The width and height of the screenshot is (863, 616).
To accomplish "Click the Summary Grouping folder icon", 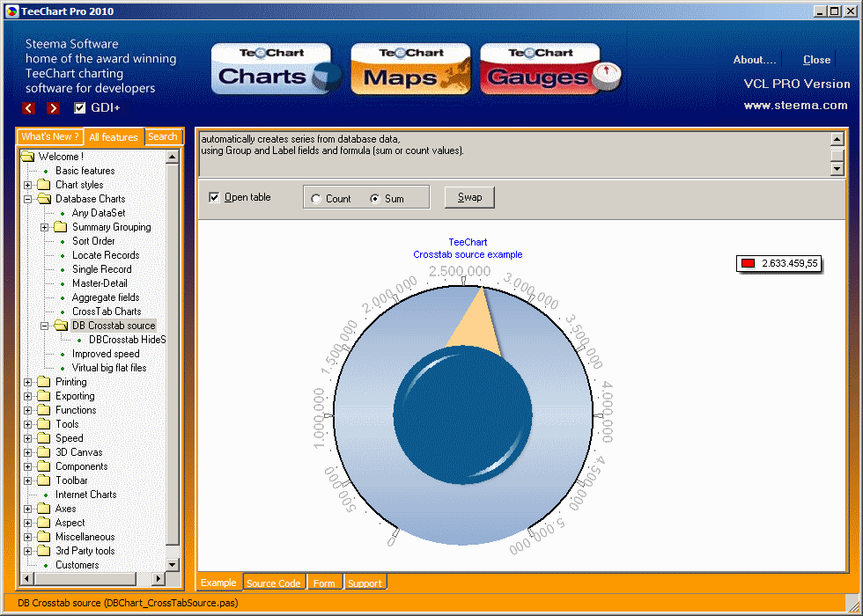I will coord(61,227).
